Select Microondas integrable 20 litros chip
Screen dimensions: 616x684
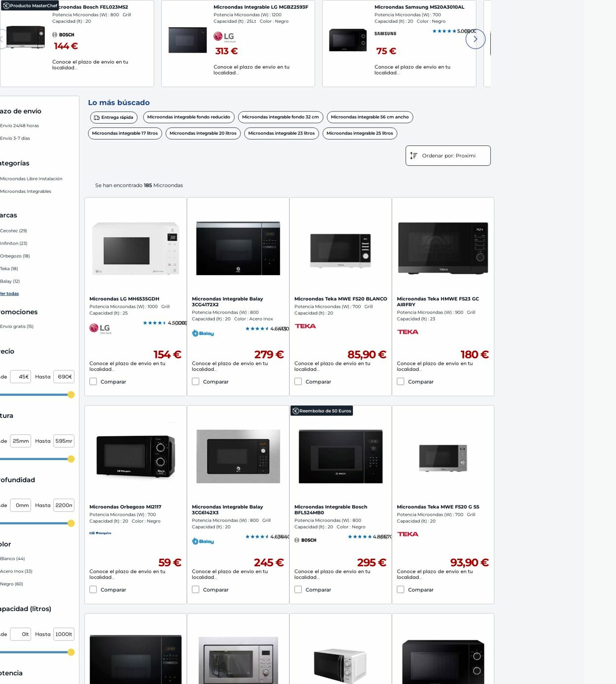click(203, 134)
